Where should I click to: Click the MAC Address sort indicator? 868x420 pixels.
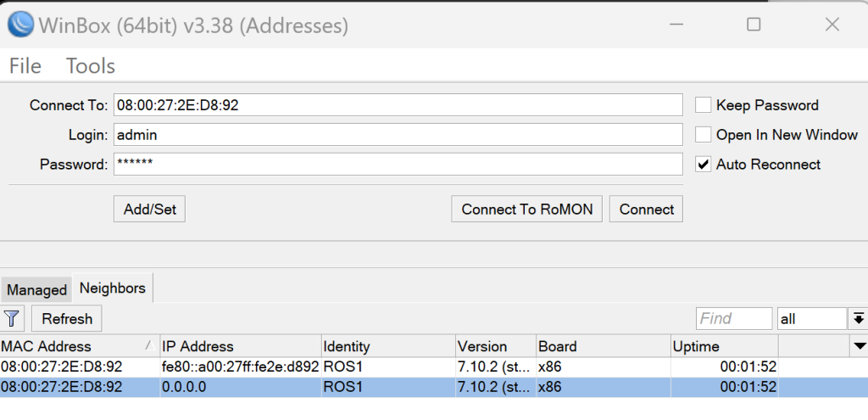pyautogui.click(x=149, y=346)
